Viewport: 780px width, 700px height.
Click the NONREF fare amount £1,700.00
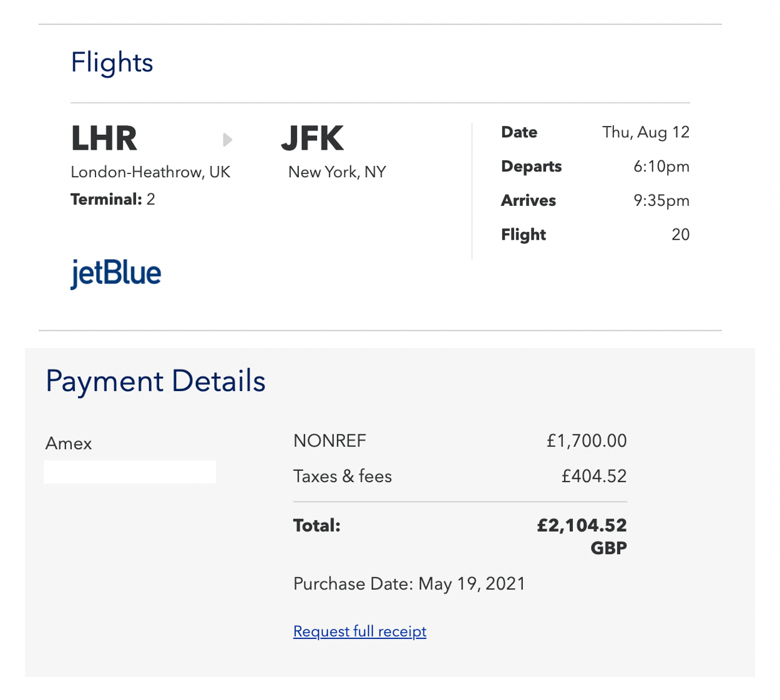tap(587, 441)
